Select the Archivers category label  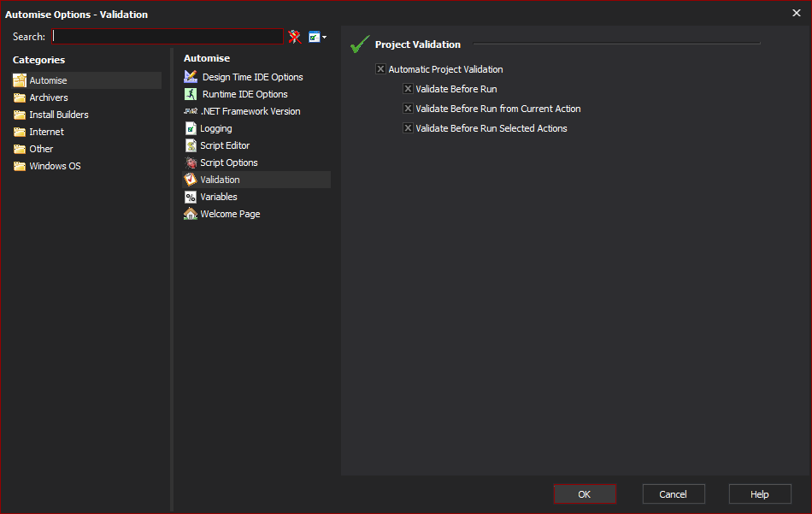[49, 97]
